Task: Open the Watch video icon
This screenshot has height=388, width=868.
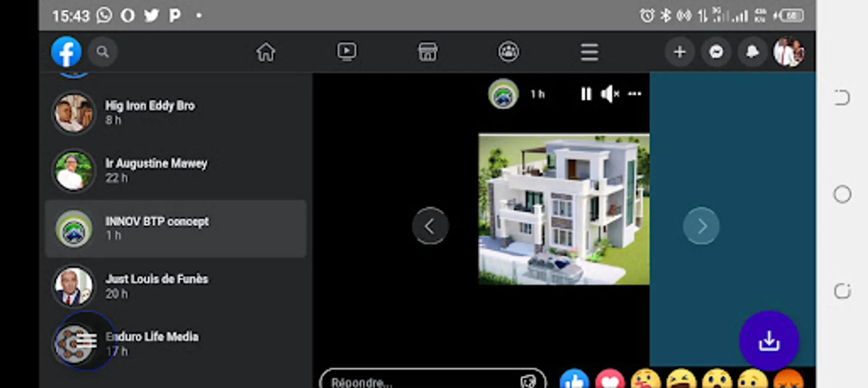Action: (x=347, y=52)
